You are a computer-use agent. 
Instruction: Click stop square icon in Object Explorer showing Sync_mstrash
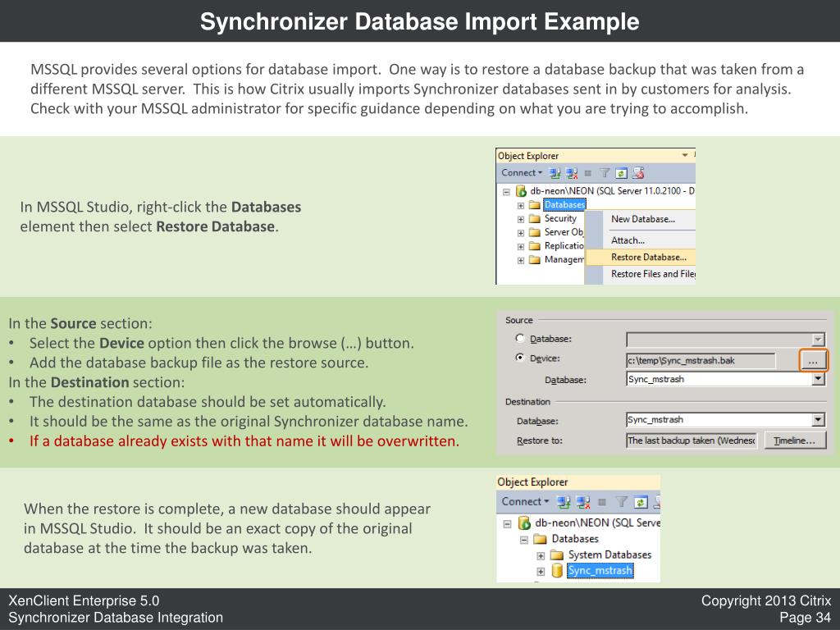click(601, 502)
